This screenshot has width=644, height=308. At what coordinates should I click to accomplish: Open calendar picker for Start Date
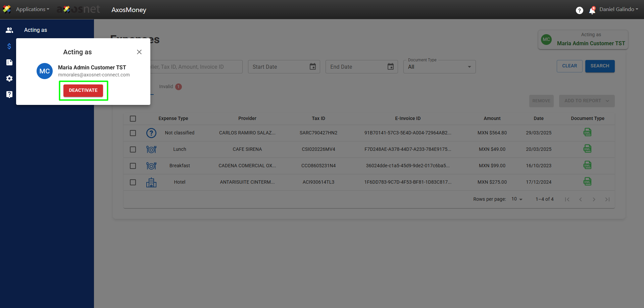point(312,67)
